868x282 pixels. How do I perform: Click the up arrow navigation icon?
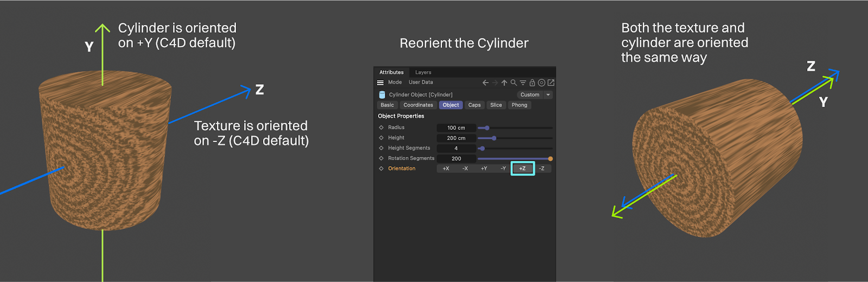click(x=505, y=83)
